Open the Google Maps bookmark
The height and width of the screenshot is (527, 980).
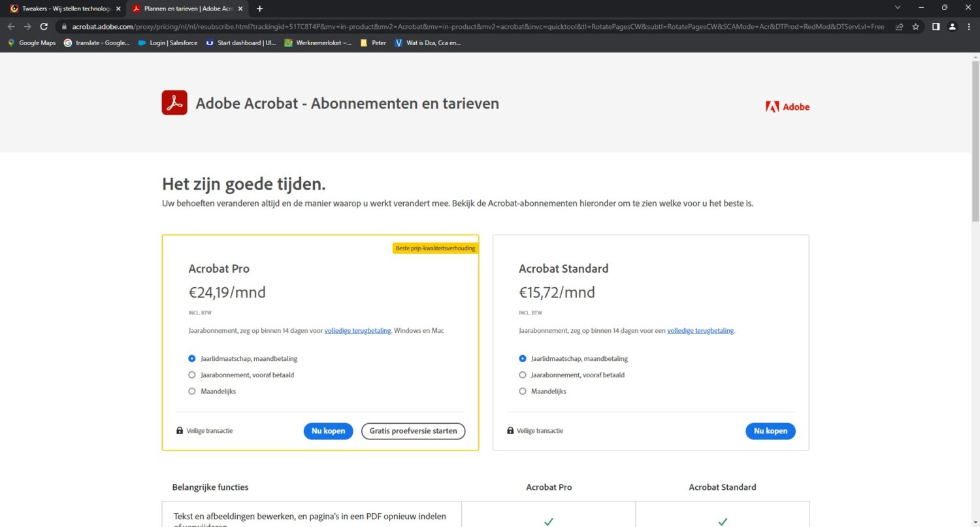(31, 43)
